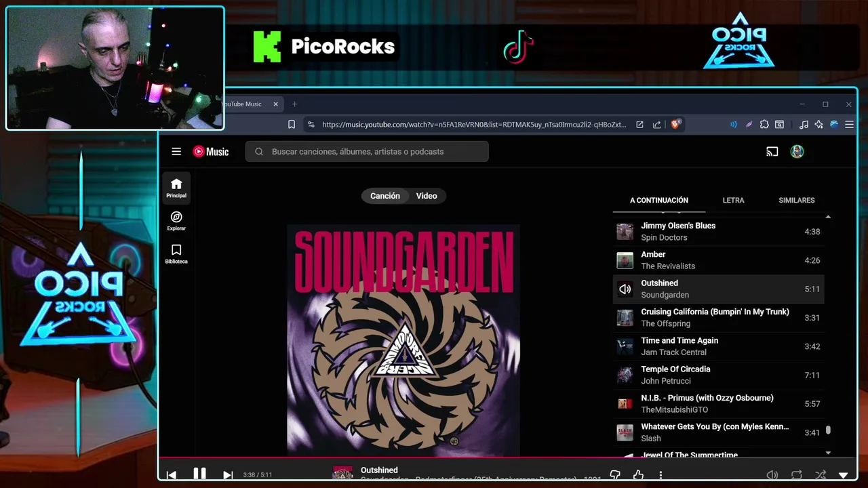Play N.I.B. - Primus with Ozzy Osbourne

[x=718, y=404]
